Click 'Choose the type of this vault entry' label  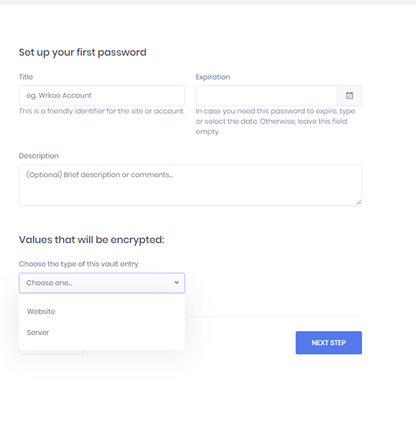(79, 264)
